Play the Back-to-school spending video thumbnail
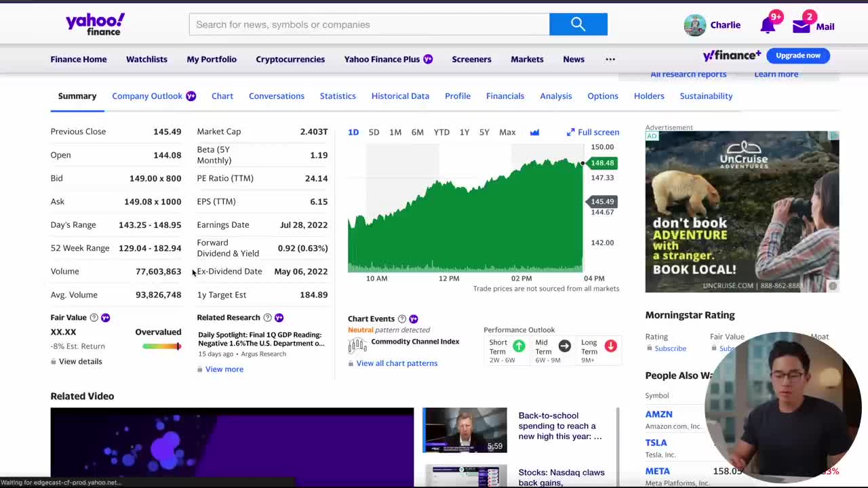Screen dimensions: 868x488 coord(465,430)
